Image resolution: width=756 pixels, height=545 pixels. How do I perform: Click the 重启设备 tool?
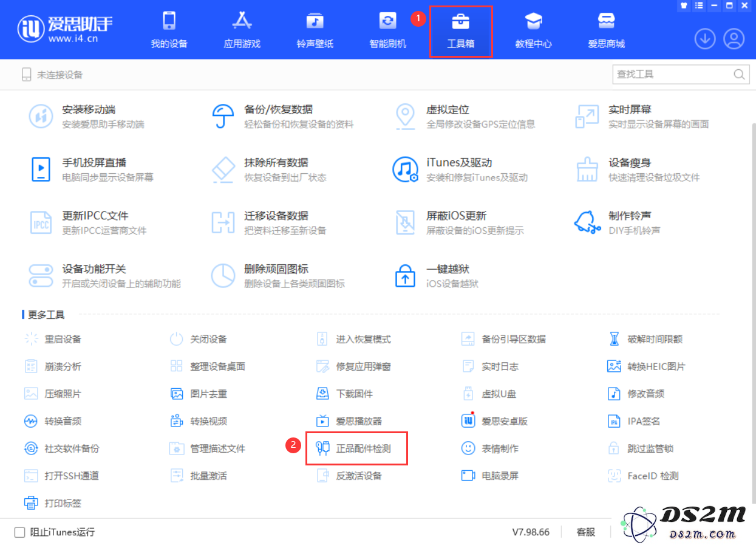click(x=53, y=339)
